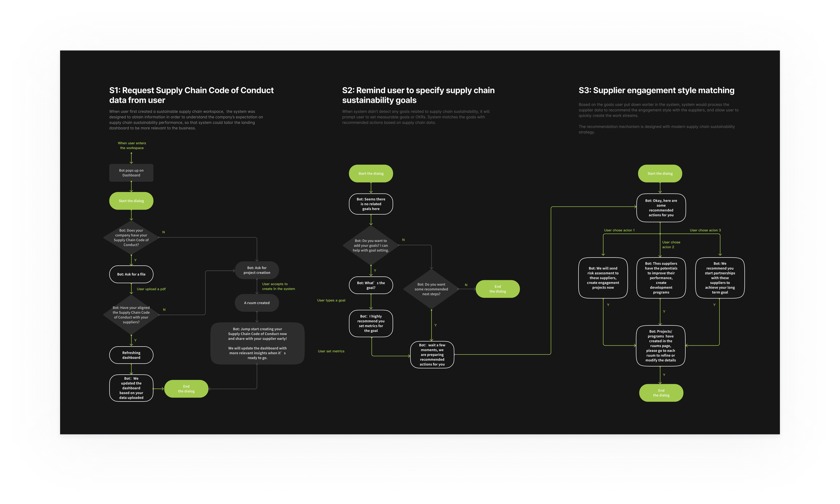Click the S3 heading Supplier engagement style matching
This screenshot has height=504, width=840.
tap(656, 90)
